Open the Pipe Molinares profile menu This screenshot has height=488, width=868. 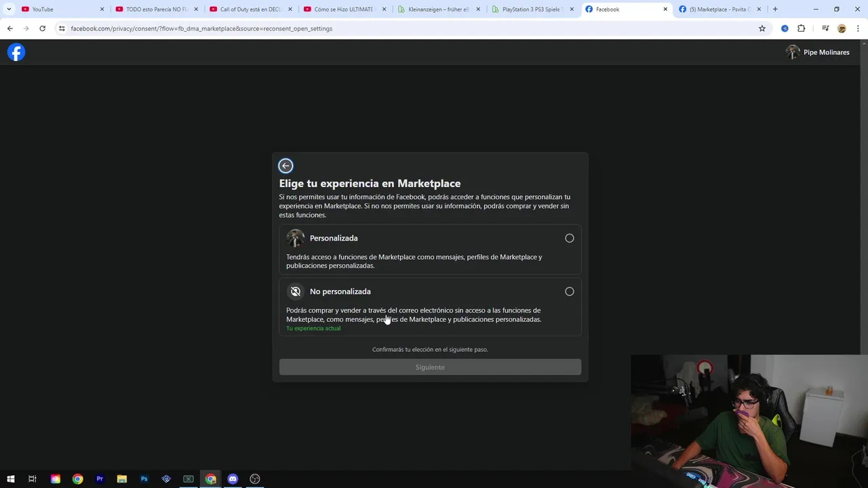point(817,52)
